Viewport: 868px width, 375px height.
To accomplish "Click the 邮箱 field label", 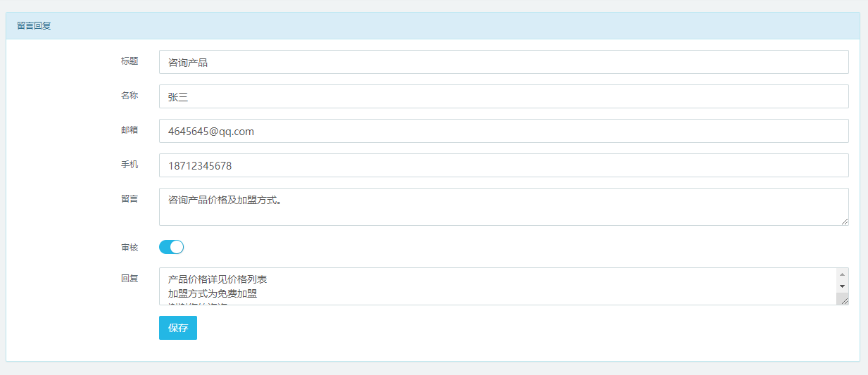I will pos(130,130).
